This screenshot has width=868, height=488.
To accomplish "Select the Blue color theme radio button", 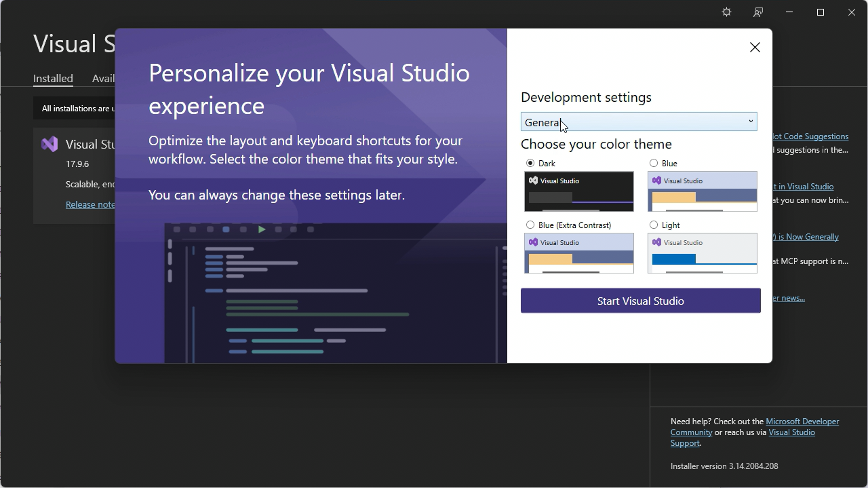I will 654,163.
